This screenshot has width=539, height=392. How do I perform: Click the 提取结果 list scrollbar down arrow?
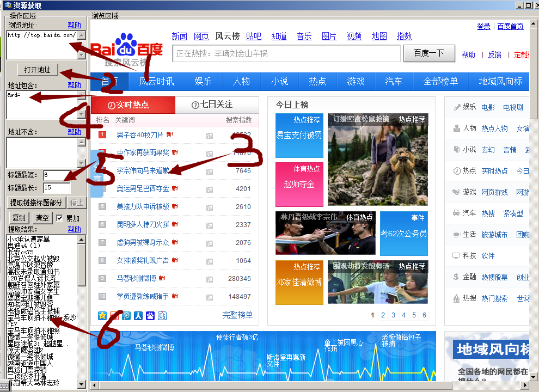point(82,384)
